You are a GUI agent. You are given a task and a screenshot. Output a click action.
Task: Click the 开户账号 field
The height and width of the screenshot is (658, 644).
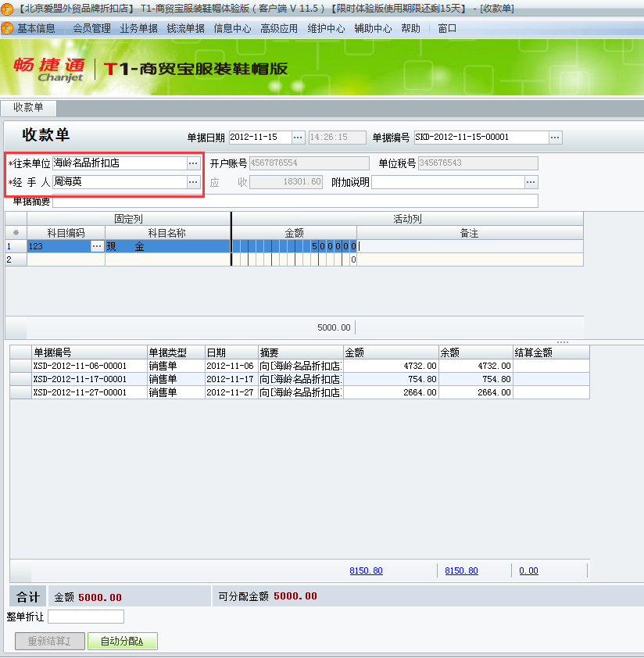pos(309,163)
